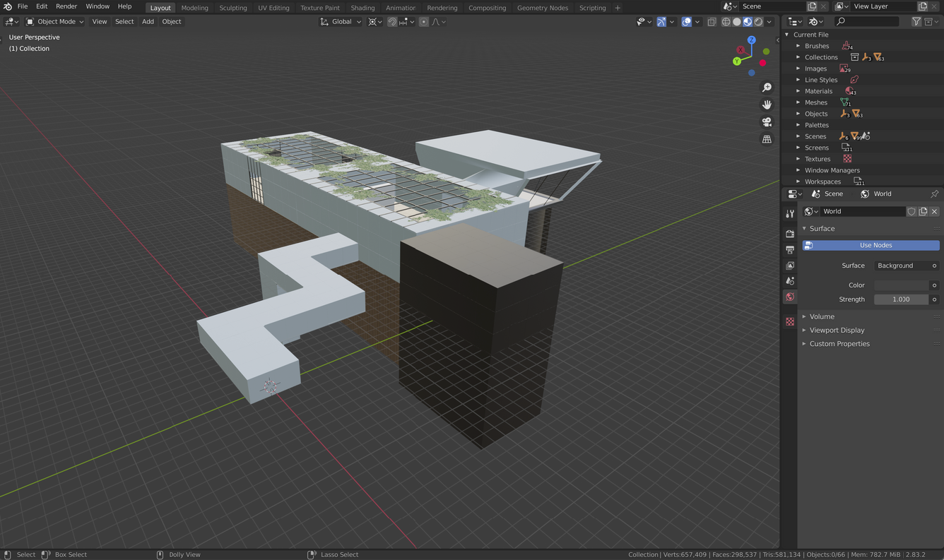Switch to the Shading workspace tab
The image size is (944, 560).
pyautogui.click(x=362, y=8)
